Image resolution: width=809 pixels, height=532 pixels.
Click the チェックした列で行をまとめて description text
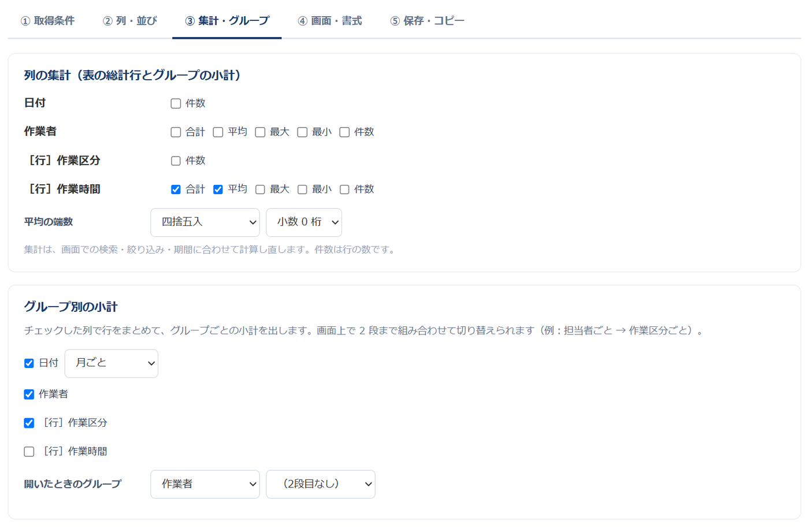pos(364,331)
